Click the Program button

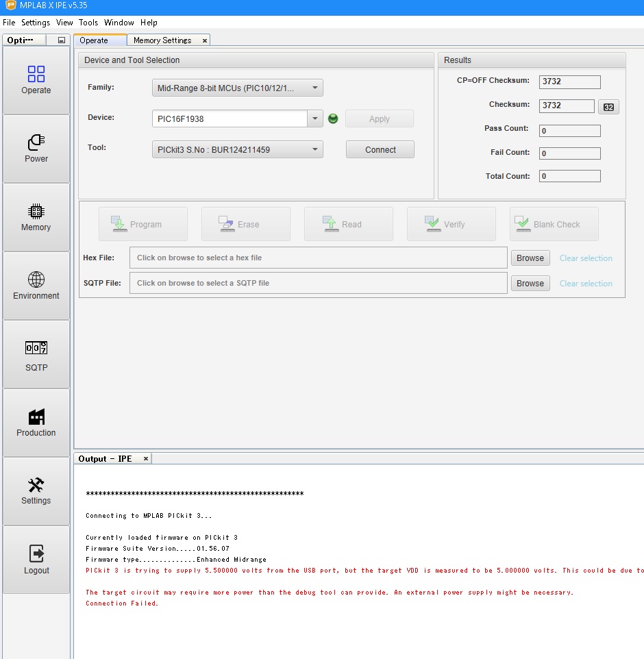pyautogui.click(x=143, y=224)
